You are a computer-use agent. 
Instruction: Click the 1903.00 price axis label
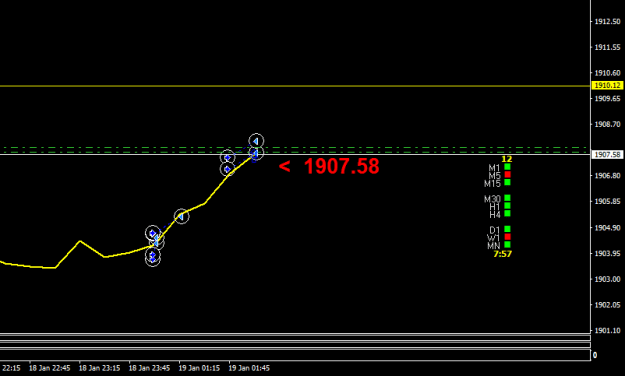pos(607,279)
